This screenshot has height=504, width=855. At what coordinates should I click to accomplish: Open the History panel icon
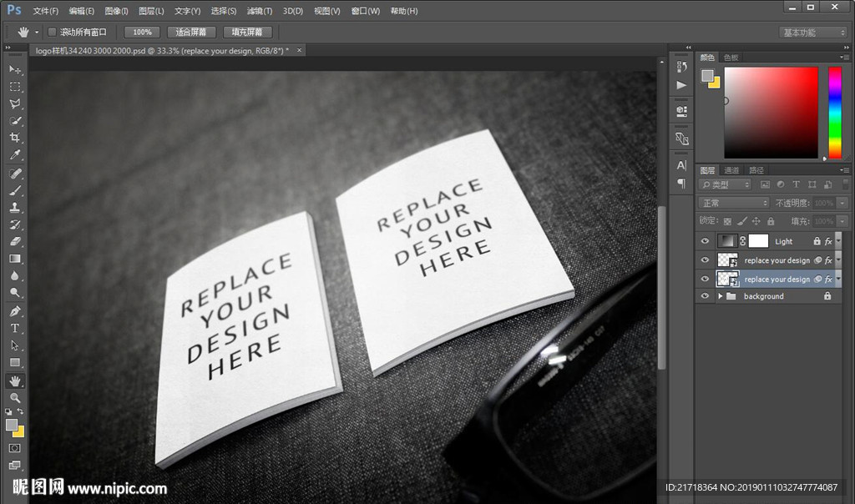(x=681, y=67)
